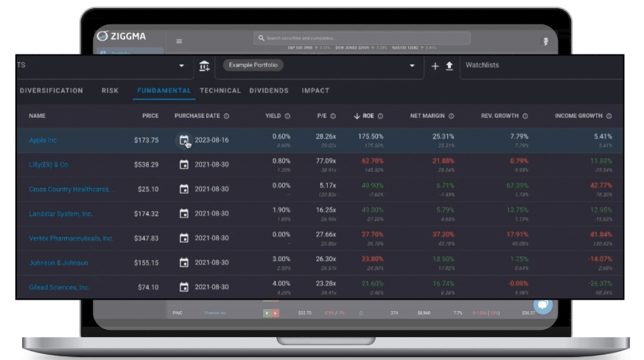Click the Rev. Growth info icon
This screenshot has width=644, height=360.
(x=525, y=117)
